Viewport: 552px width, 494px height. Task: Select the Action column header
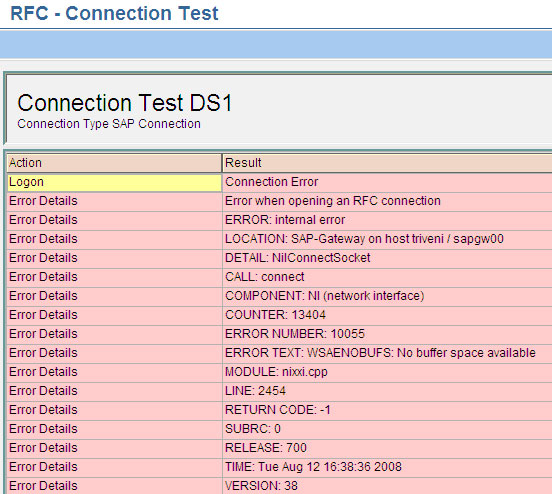[114, 163]
